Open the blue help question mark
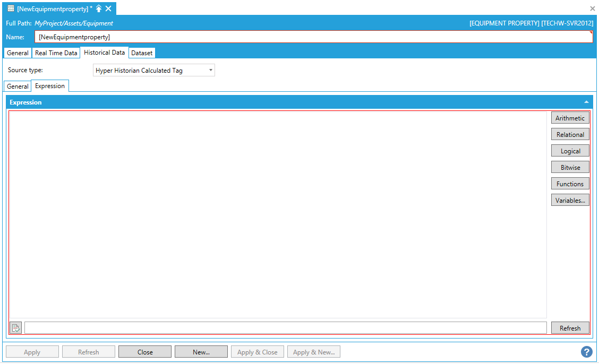Viewport: 599px width, 364px height. coord(586,352)
